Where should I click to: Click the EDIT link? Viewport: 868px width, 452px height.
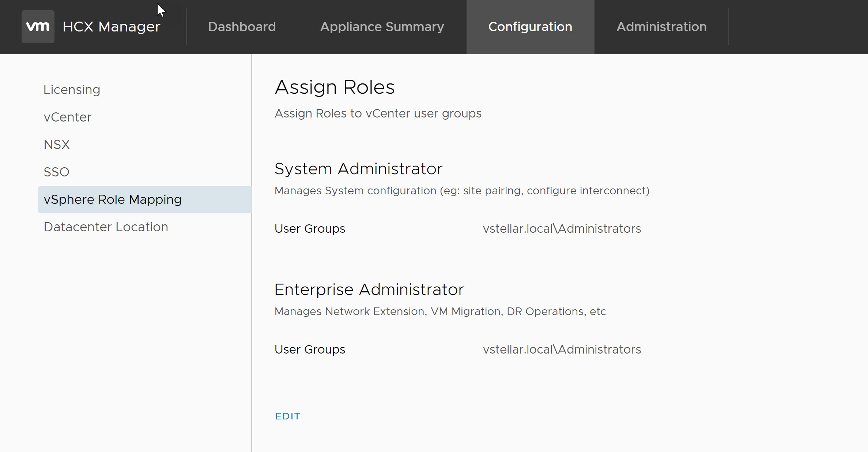[287, 416]
